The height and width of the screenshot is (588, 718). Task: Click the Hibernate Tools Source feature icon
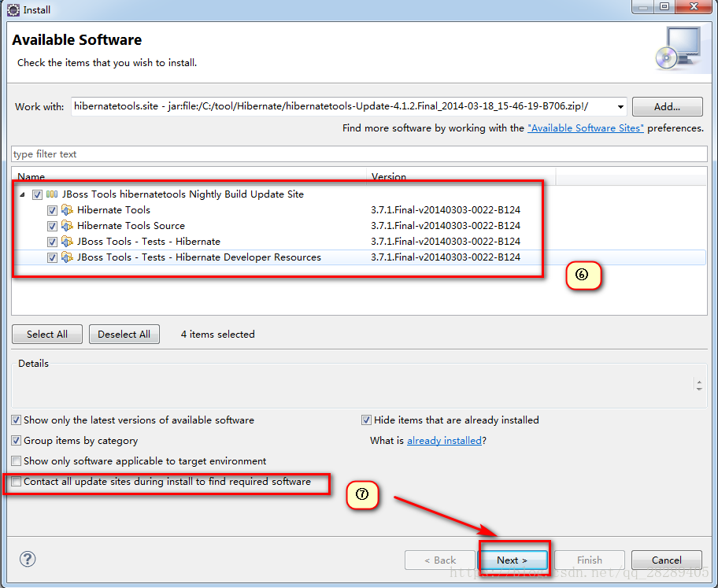68,226
